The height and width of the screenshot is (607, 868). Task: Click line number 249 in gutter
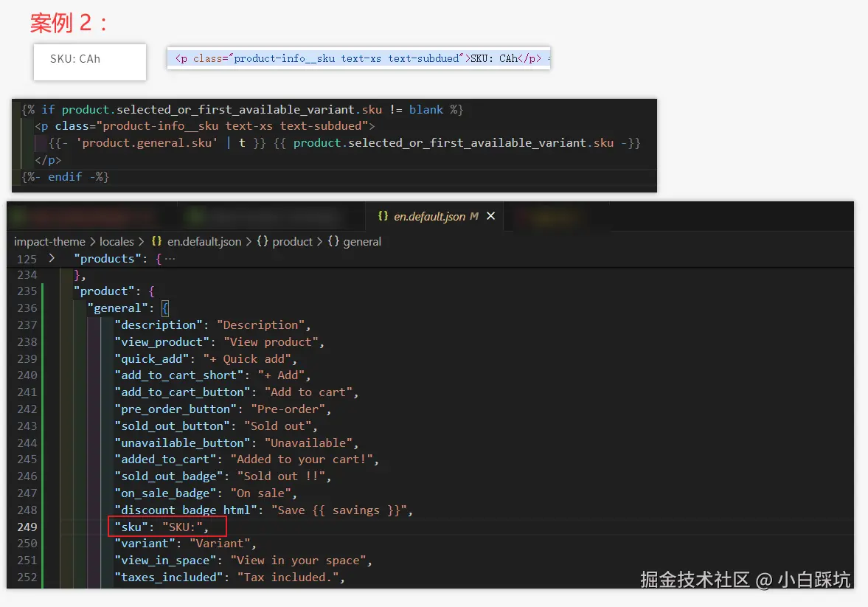[x=27, y=527]
